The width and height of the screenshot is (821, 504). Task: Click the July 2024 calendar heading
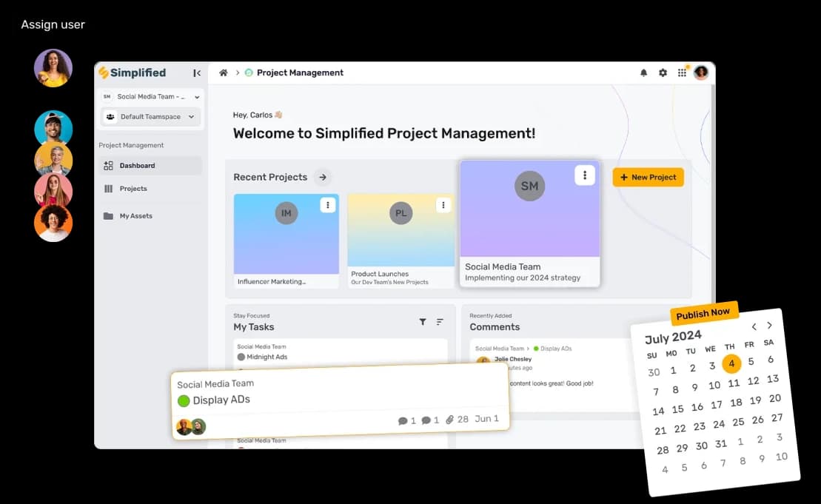(x=673, y=337)
